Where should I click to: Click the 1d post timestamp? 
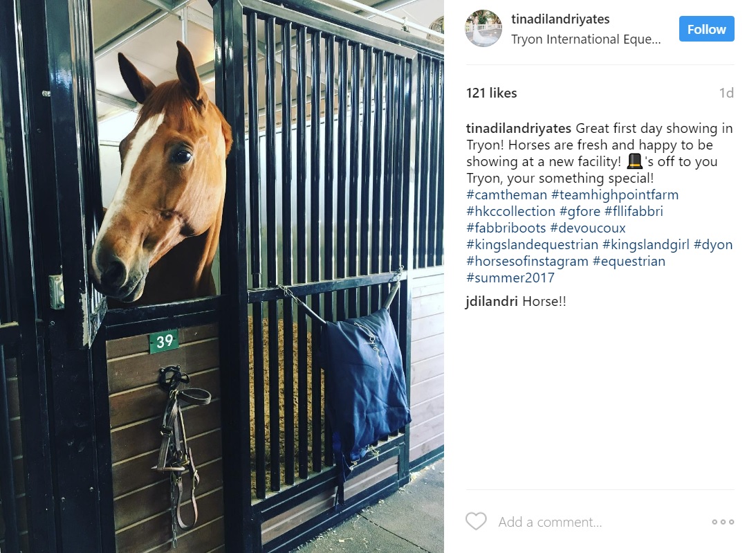tap(726, 93)
